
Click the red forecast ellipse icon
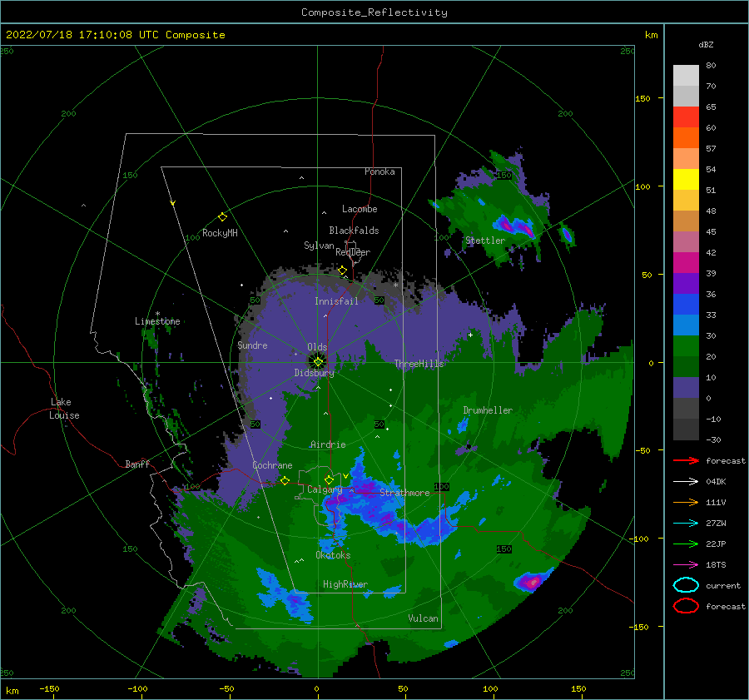pyautogui.click(x=686, y=606)
